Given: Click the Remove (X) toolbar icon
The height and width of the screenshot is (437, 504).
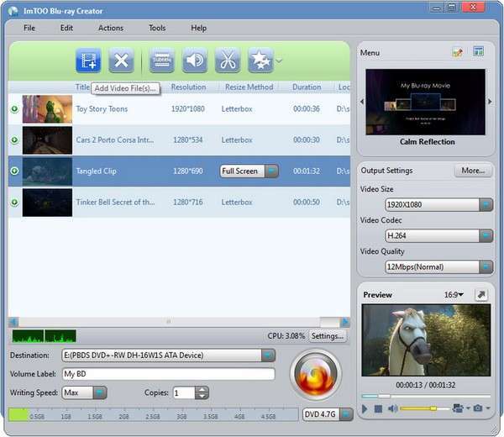Looking at the screenshot, I should pos(122,61).
